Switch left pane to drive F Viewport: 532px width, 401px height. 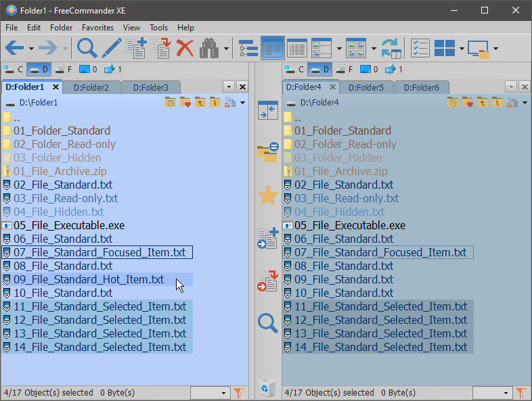[x=64, y=69]
